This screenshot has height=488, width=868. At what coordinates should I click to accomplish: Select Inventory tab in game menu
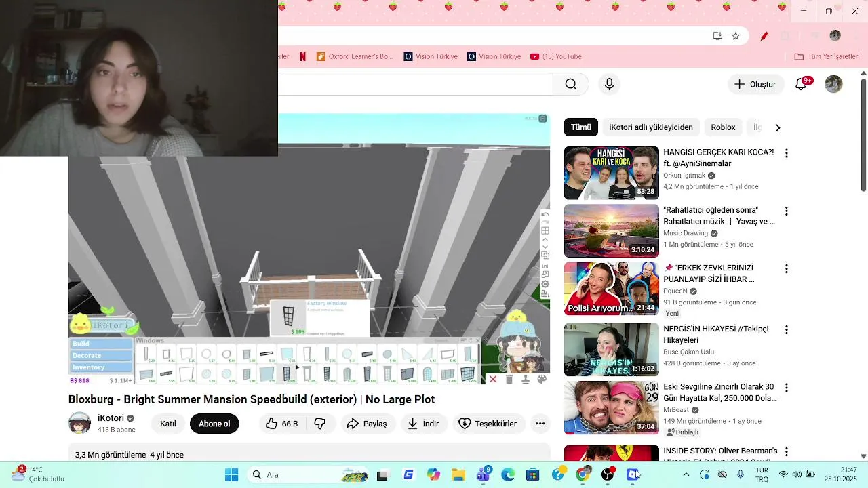(x=101, y=367)
